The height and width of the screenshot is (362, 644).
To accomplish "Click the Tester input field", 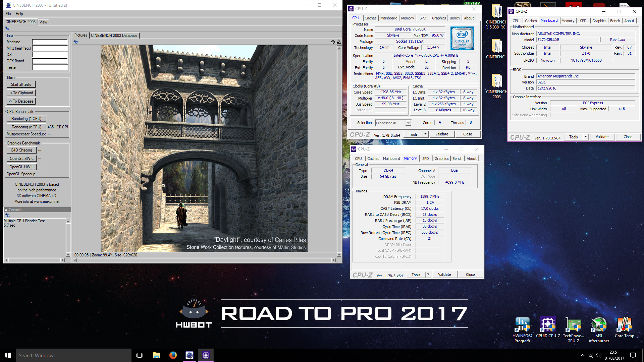I will [50, 67].
